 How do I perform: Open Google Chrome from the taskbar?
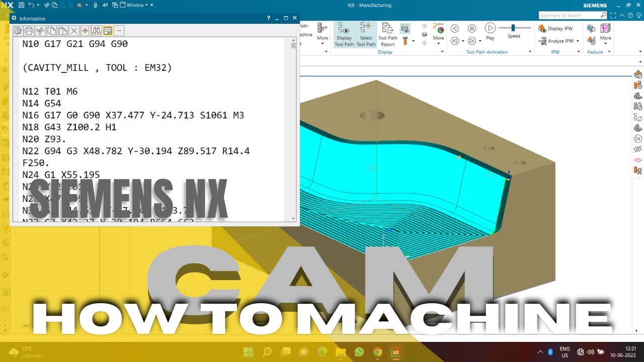[x=377, y=352]
